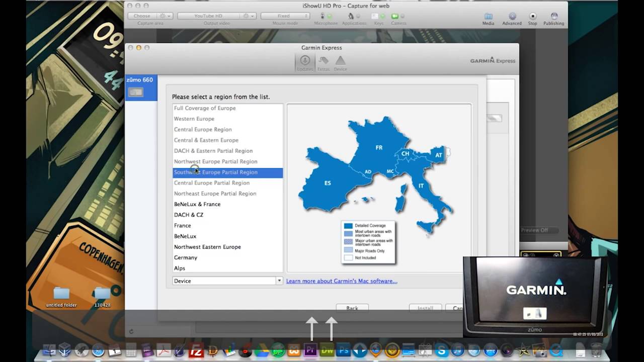The height and width of the screenshot is (362, 644).
Task: Open Adobe Premiere Pro from the Dock
Action: pos(309,350)
